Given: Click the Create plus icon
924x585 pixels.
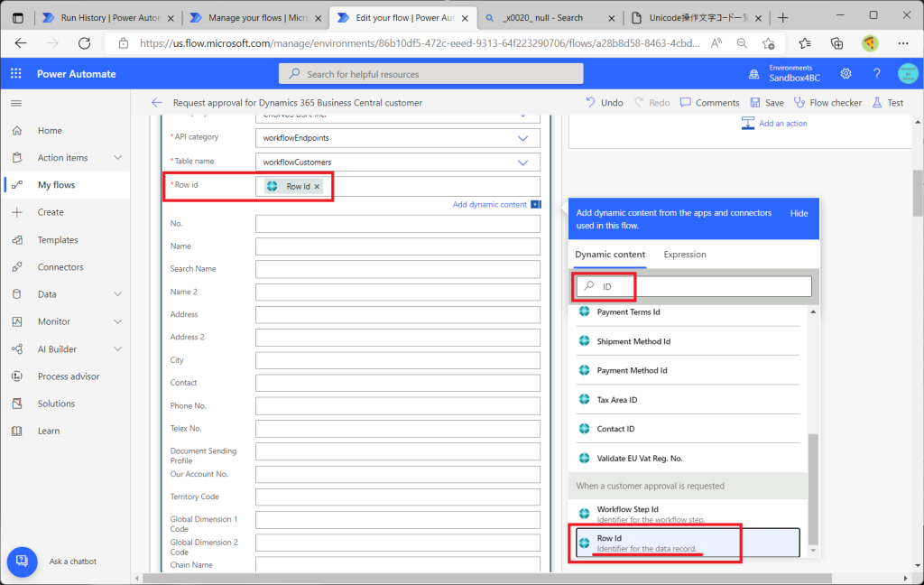Looking at the screenshot, I should click(17, 212).
